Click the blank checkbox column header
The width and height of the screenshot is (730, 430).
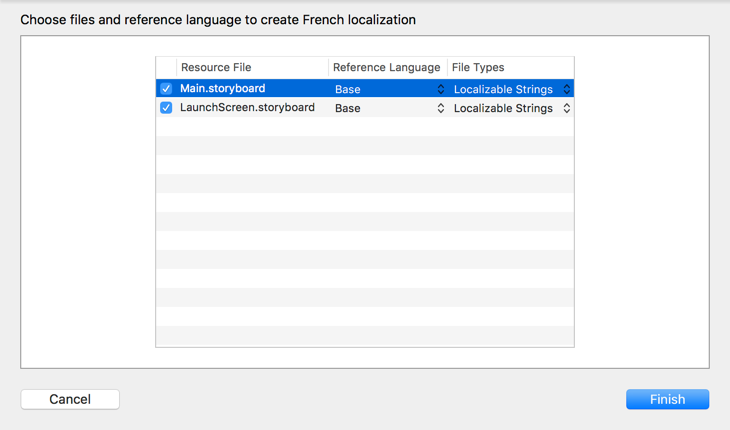pyautogui.click(x=166, y=67)
